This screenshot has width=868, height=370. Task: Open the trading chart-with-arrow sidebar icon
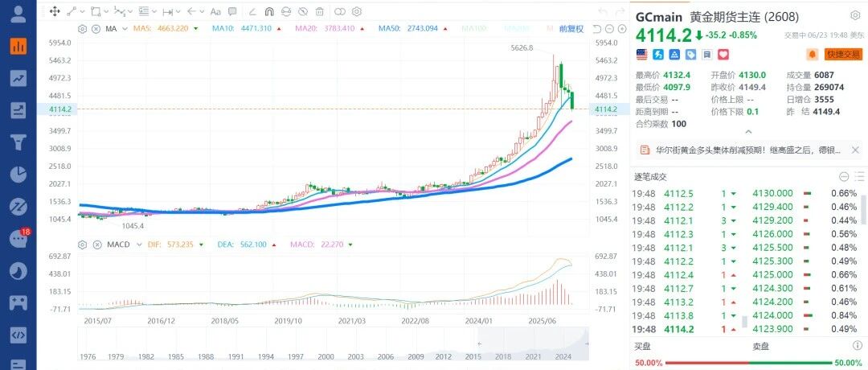[x=18, y=110]
